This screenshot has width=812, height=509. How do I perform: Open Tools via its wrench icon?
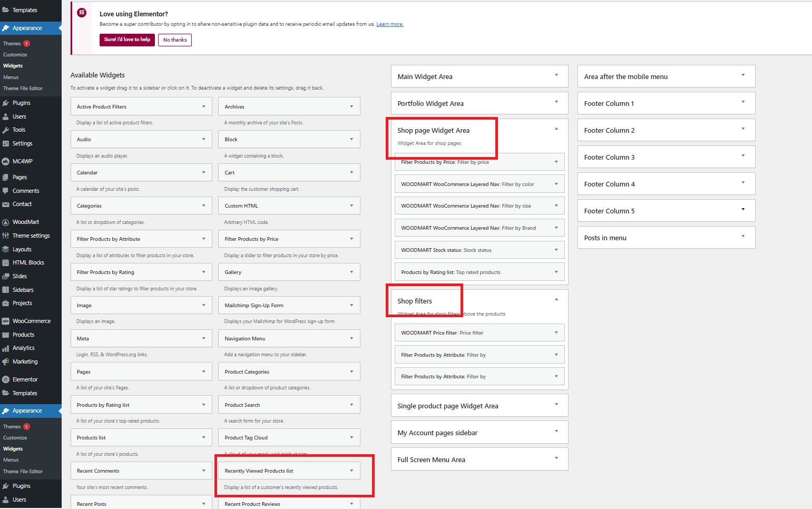(6, 130)
